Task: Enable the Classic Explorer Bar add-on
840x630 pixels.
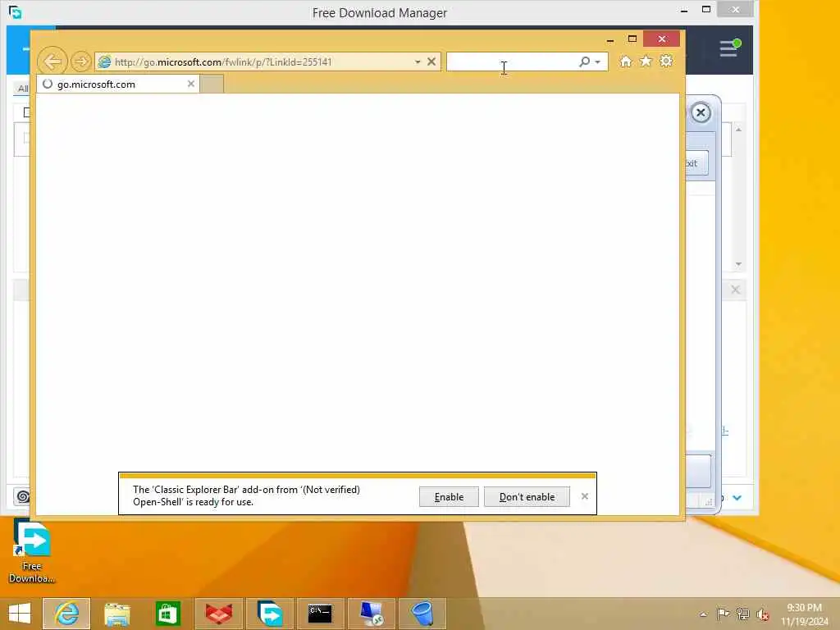Action: pos(449,496)
